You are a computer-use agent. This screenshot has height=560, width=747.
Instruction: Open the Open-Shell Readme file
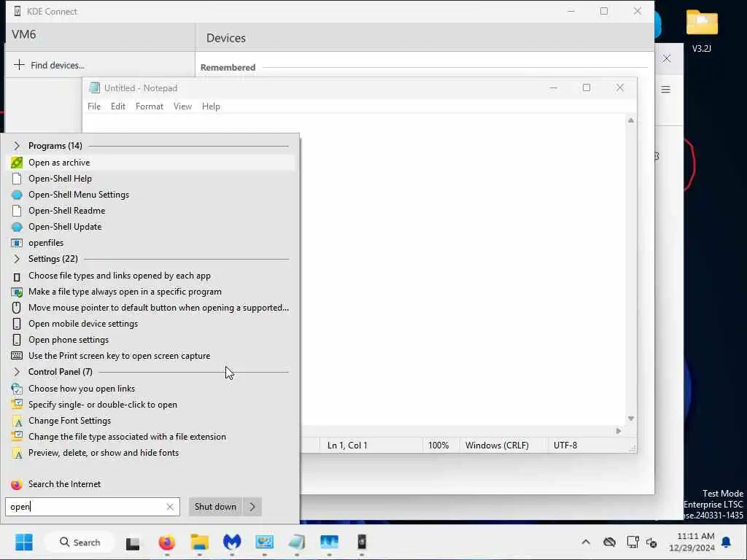152,211
